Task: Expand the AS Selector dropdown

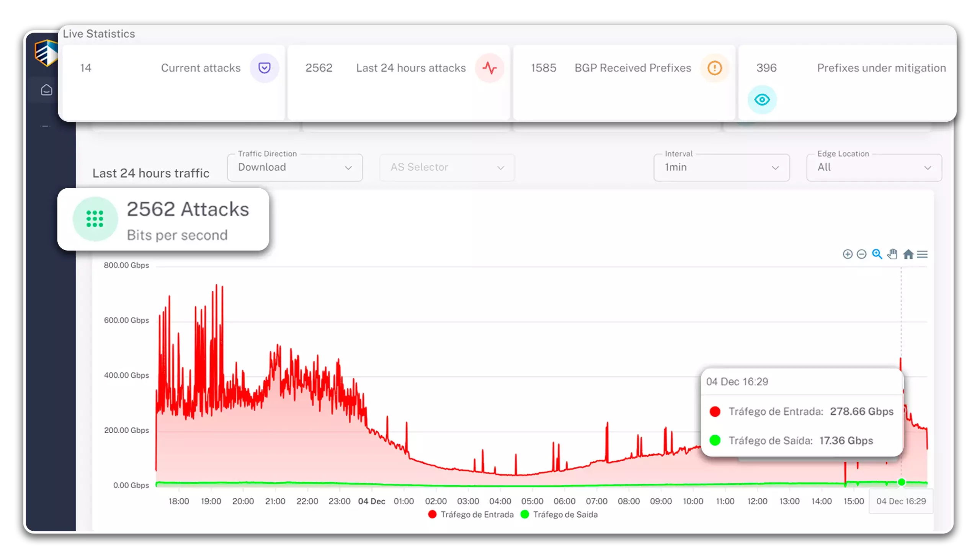Action: pyautogui.click(x=447, y=168)
